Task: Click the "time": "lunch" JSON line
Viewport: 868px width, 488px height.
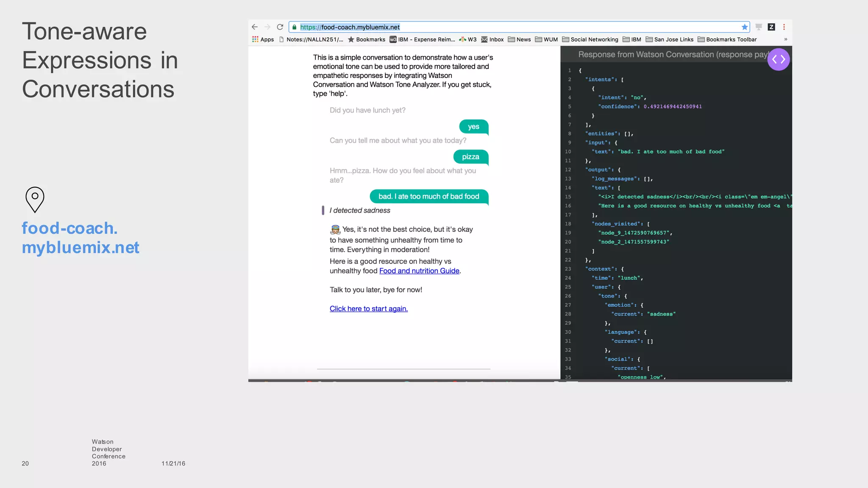Action: click(617, 278)
